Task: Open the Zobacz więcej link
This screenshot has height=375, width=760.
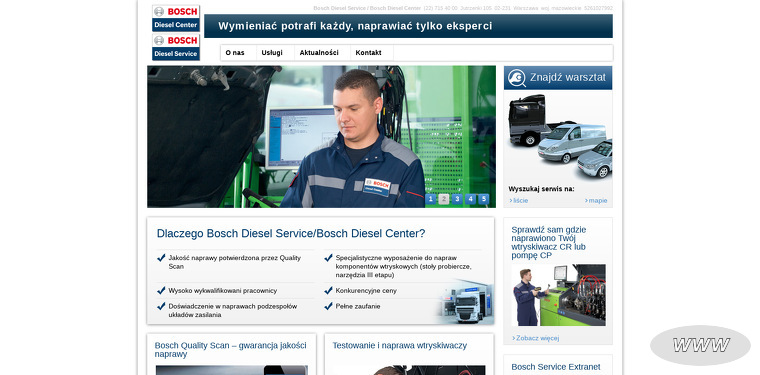Action: pos(536,338)
